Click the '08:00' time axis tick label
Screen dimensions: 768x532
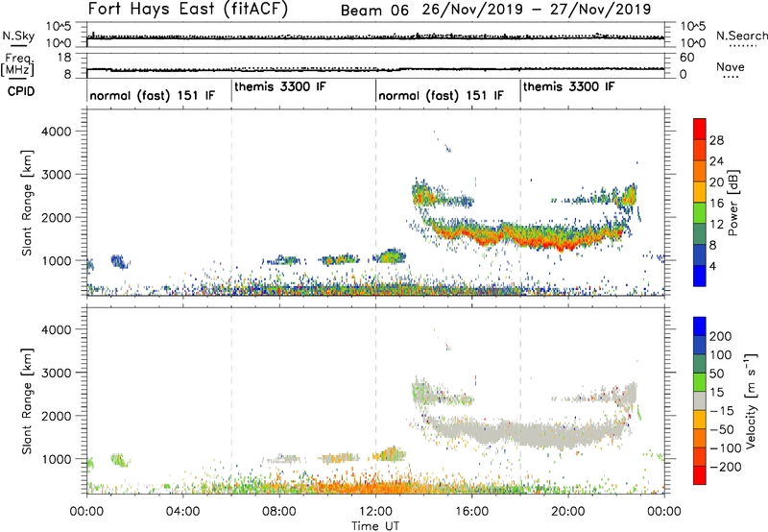click(279, 512)
